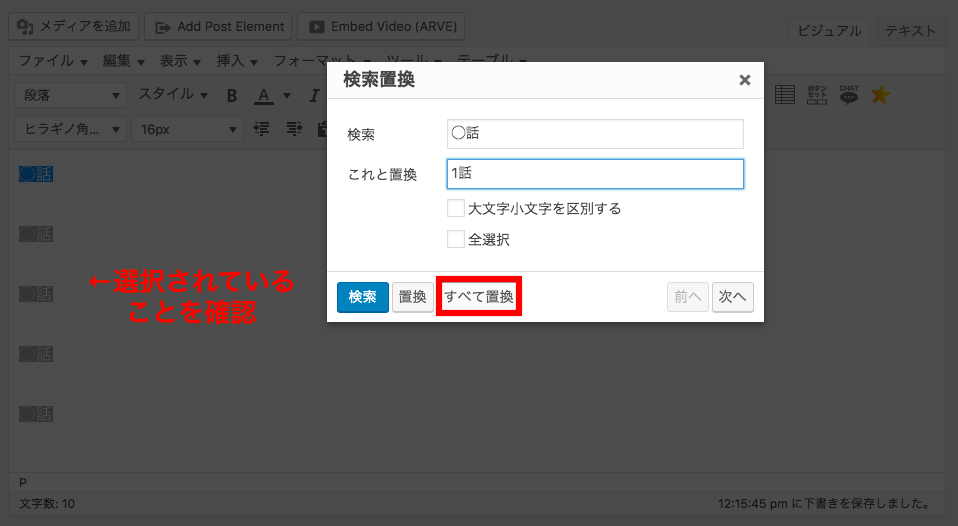Close the 検索置換 dialog with the X
The image size is (958, 526).
(x=744, y=80)
